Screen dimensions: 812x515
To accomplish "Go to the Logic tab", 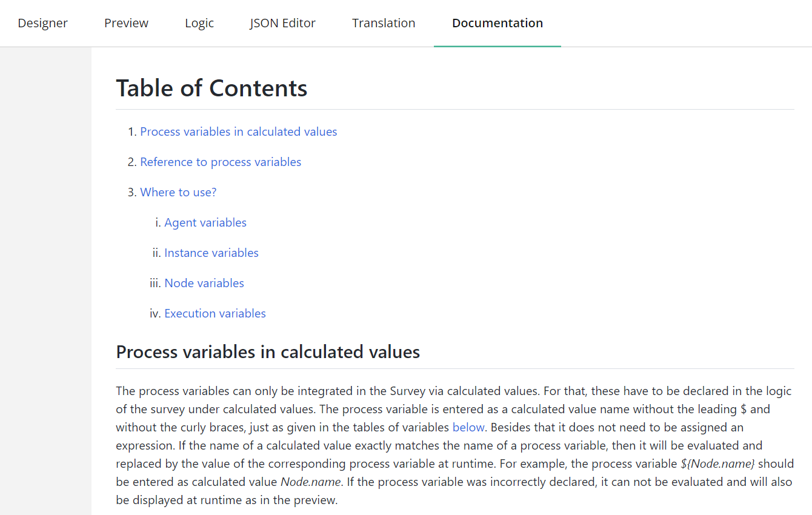I will click(199, 23).
